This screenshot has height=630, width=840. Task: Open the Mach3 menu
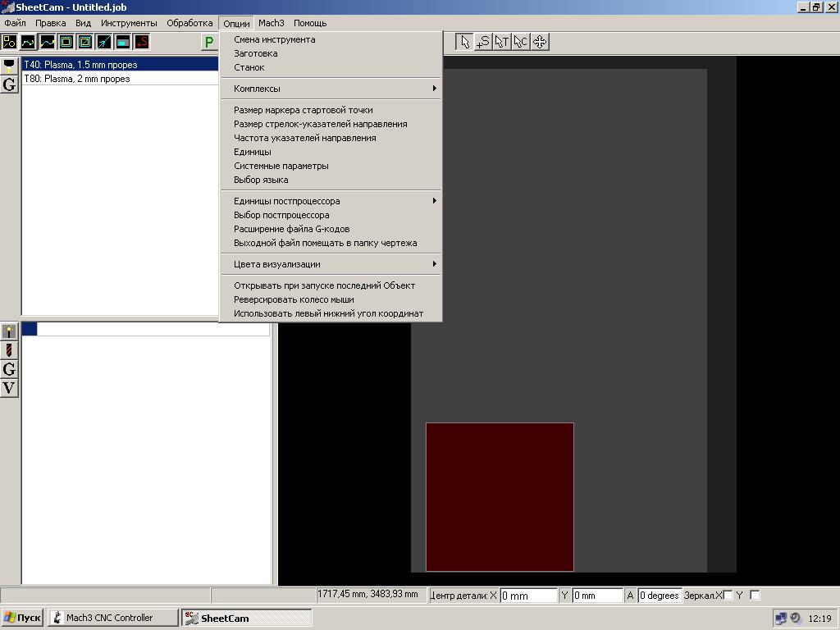pos(271,23)
